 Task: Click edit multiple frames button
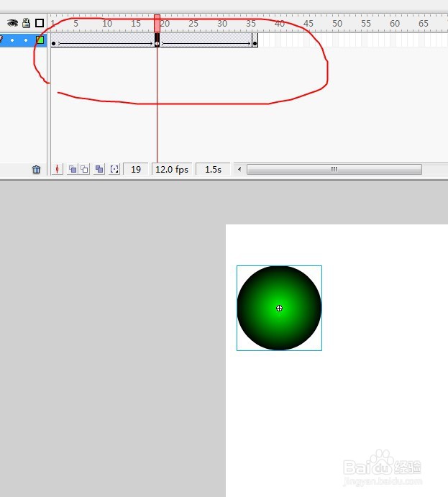(x=99, y=169)
